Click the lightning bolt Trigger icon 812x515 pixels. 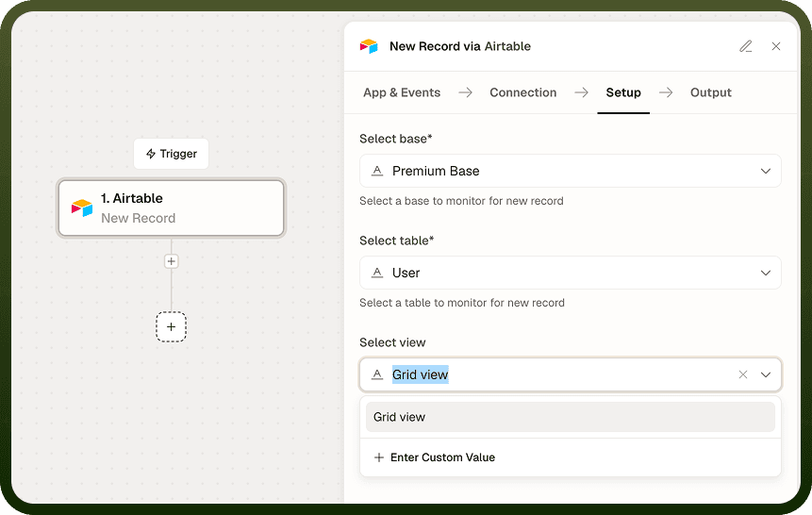[x=151, y=154]
